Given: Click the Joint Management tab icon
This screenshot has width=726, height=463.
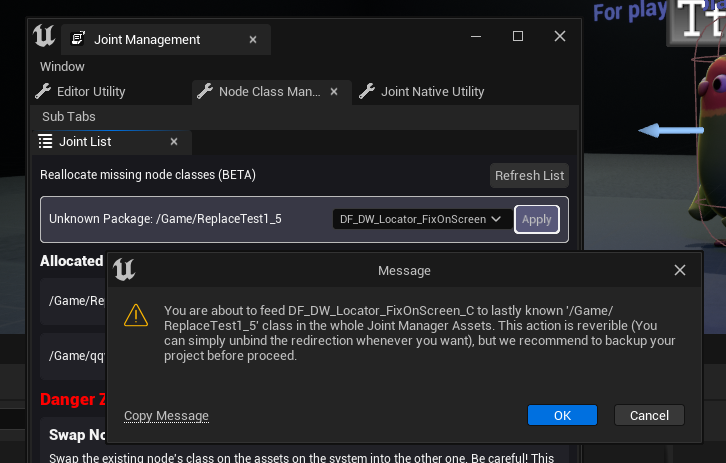Looking at the screenshot, I should pos(78,40).
